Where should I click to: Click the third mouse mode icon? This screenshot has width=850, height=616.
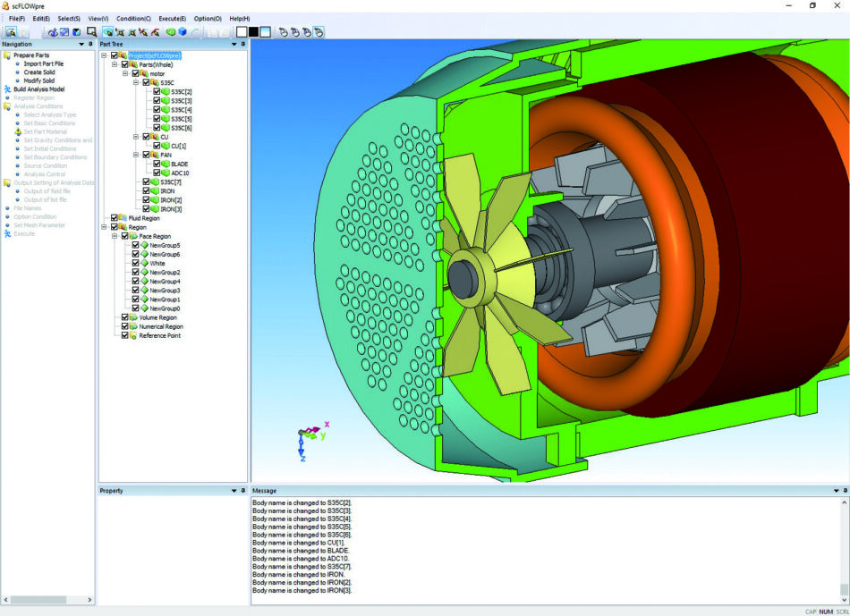[x=308, y=32]
